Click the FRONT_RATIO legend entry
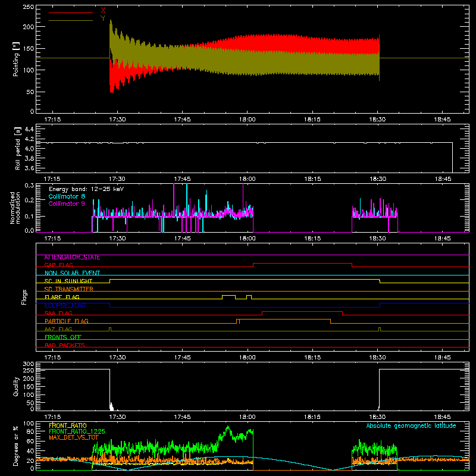This screenshot has width=476, height=476. 68,425
